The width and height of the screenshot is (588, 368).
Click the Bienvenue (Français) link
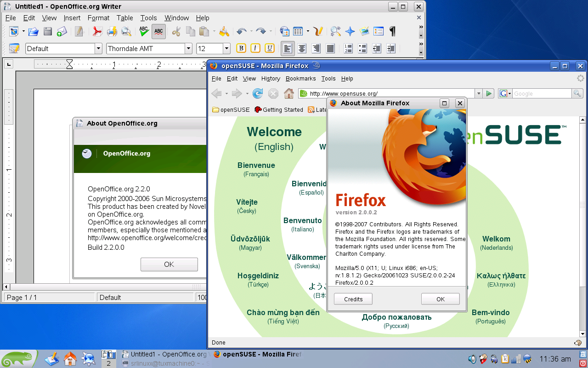256,169
